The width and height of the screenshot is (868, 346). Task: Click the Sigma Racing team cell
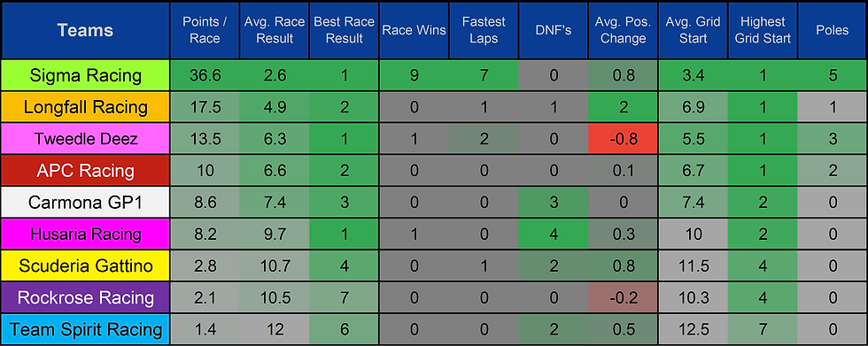click(85, 76)
